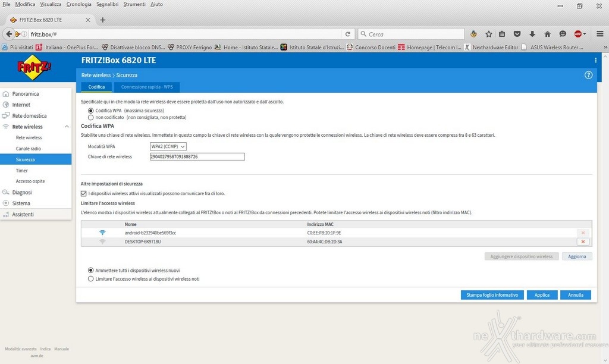Click the Pocket icon in toolbar
Image resolution: width=609 pixels, height=364 pixels.
(517, 34)
